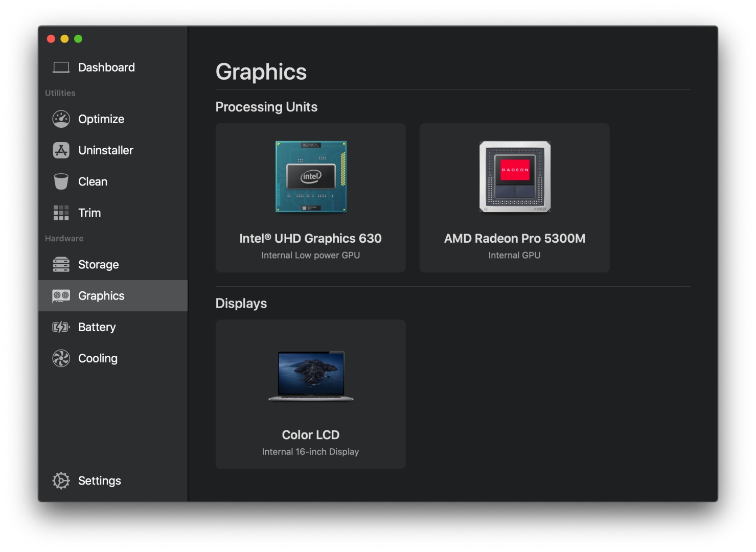Image resolution: width=756 pixels, height=552 pixels.
Task: Click the AMD Radeon Pro 5300M title
Action: pyautogui.click(x=514, y=239)
